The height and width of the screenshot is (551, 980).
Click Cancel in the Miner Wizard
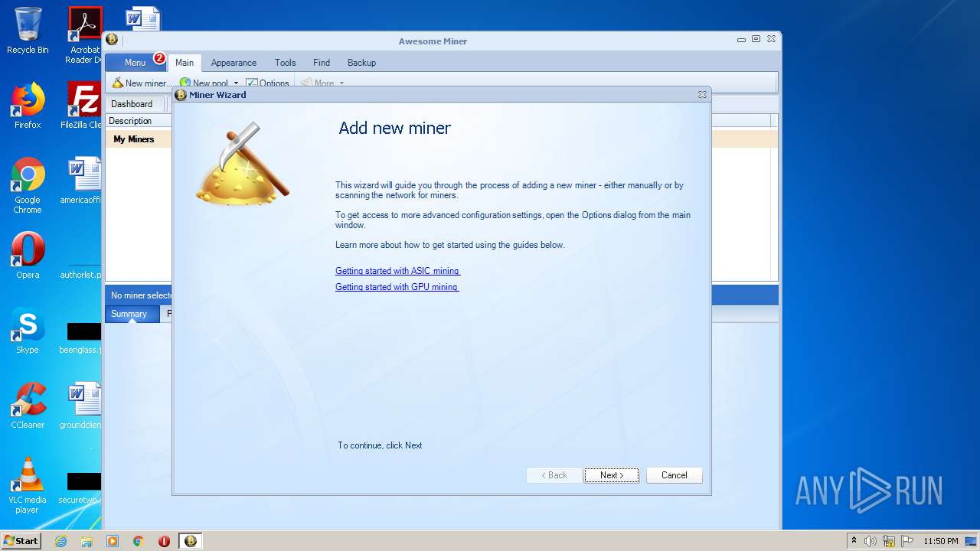pyautogui.click(x=675, y=475)
